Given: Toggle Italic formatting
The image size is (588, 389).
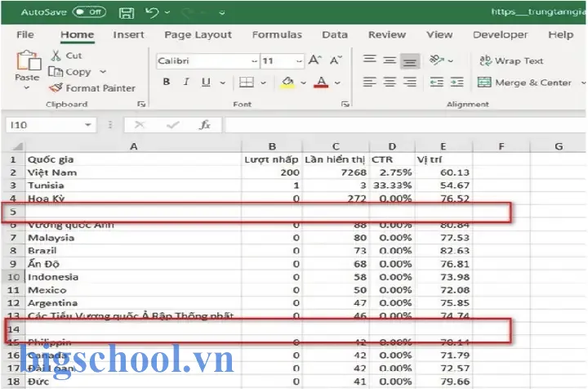Looking at the screenshot, I should [186, 82].
